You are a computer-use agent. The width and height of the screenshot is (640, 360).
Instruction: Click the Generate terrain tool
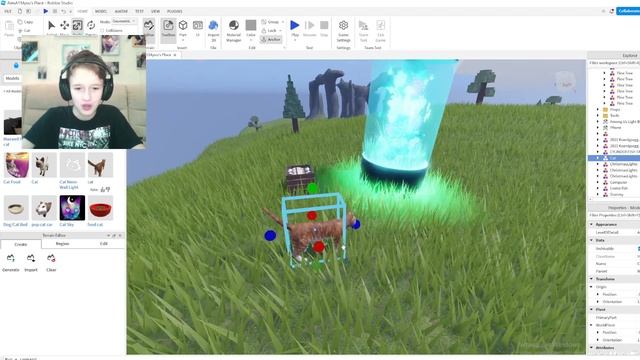pyautogui.click(x=11, y=262)
